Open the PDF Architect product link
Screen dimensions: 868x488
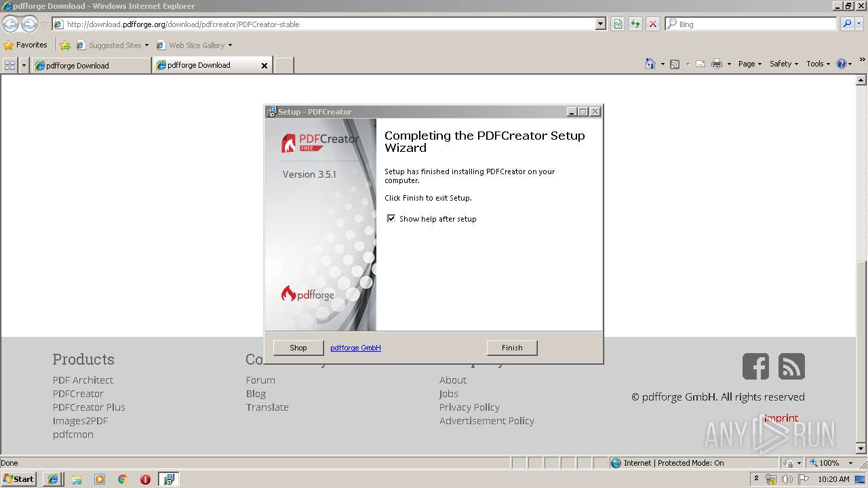(83, 380)
